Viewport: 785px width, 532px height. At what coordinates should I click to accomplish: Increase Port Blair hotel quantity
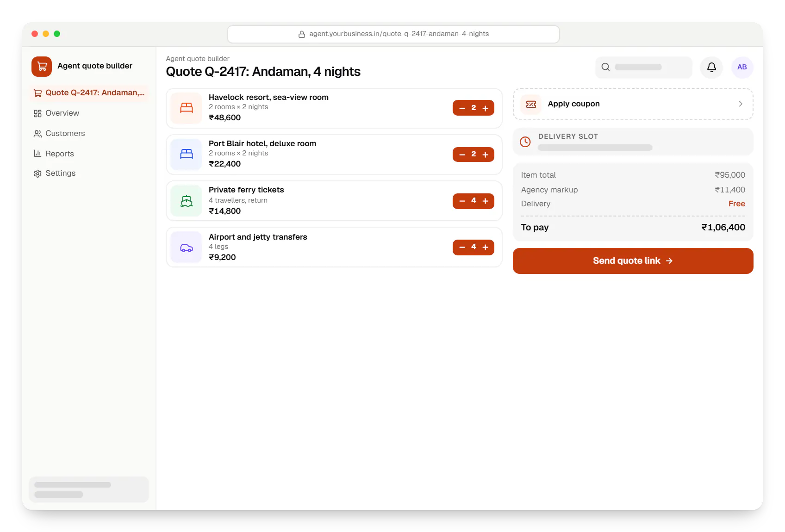pyautogui.click(x=486, y=155)
